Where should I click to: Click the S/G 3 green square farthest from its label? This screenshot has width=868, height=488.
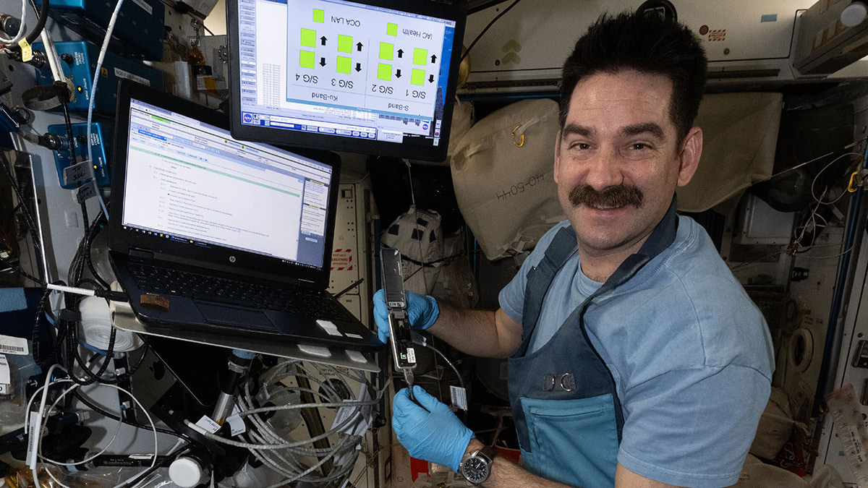coord(345,44)
